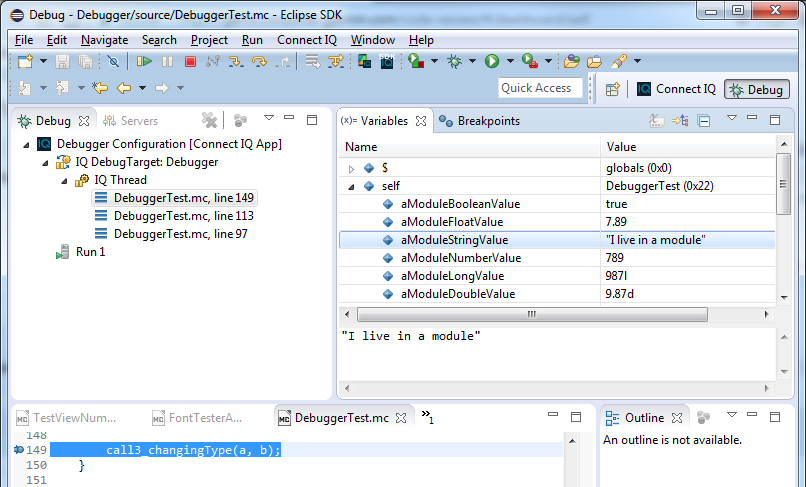The height and width of the screenshot is (487, 806).
Task: Open the Connect IQ menu
Action: point(307,40)
